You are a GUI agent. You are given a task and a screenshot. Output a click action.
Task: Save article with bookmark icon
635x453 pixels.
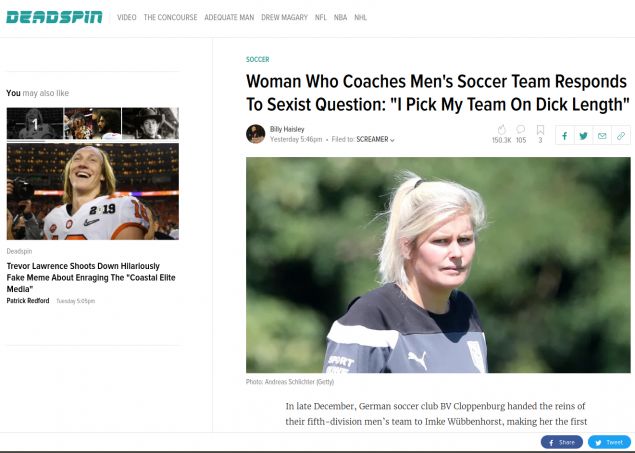pyautogui.click(x=540, y=130)
